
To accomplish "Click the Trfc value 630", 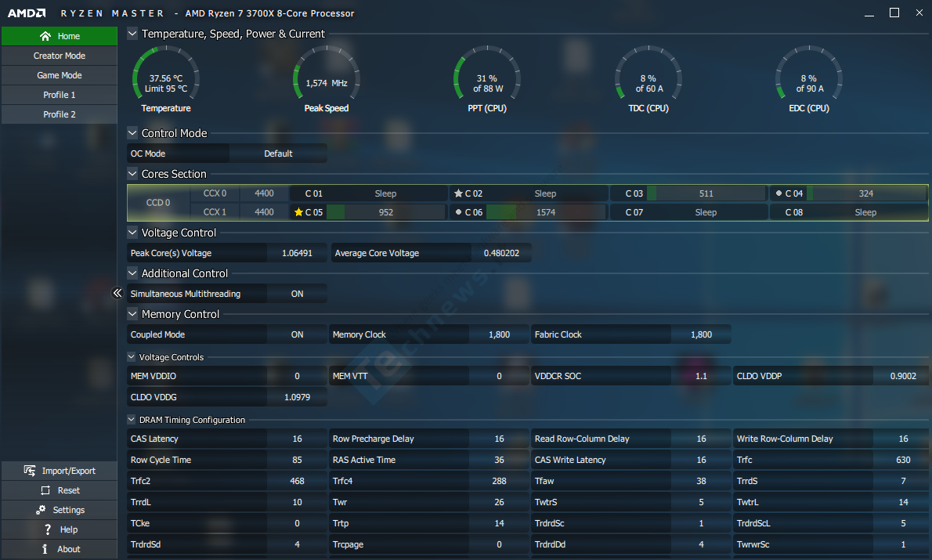I will pos(903,460).
